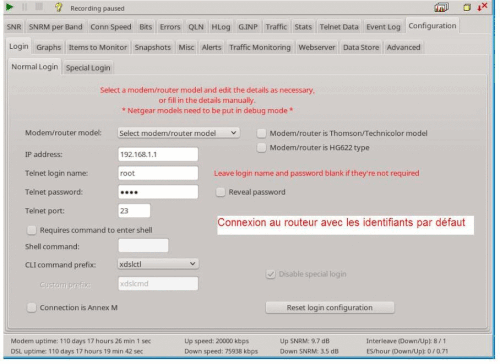Open the Data Store sub-tab

[x=361, y=47]
